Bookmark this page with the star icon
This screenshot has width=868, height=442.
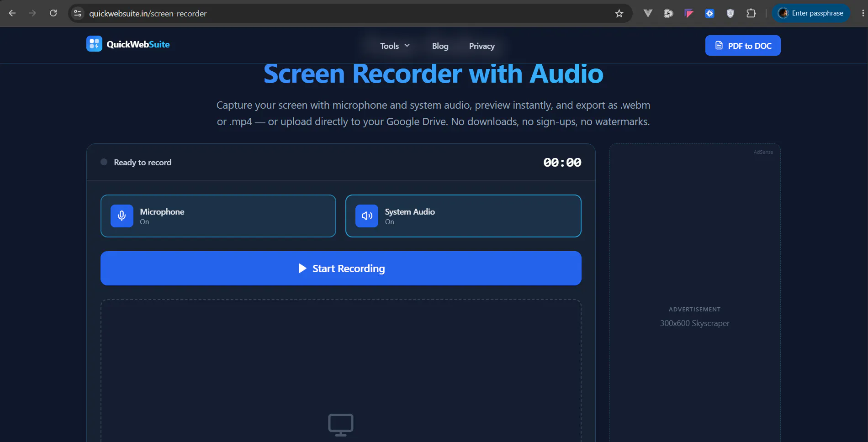(x=619, y=13)
